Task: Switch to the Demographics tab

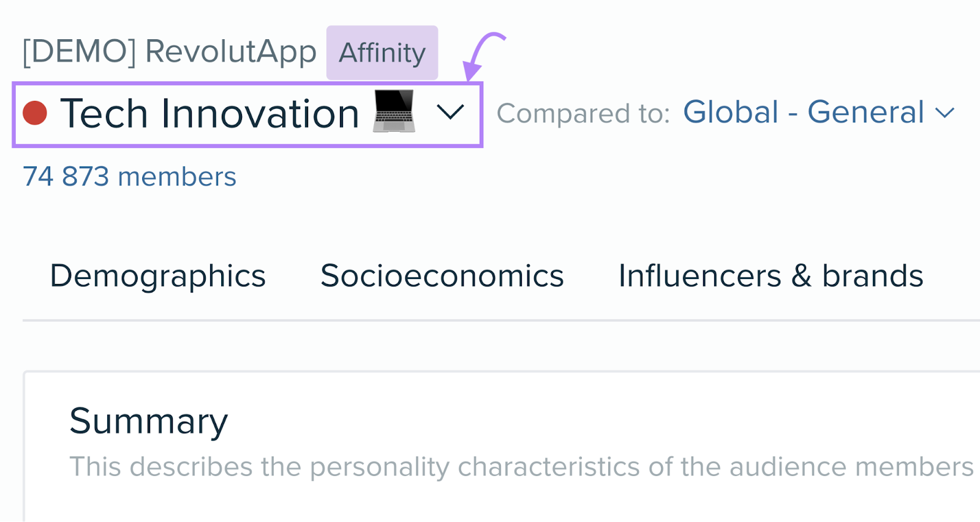Action: point(157,276)
